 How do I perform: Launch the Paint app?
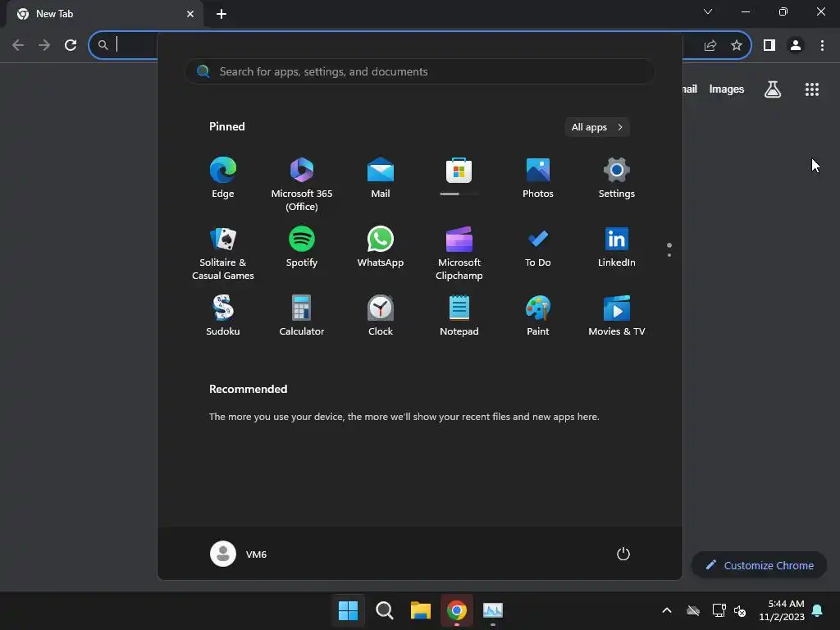coord(538,316)
